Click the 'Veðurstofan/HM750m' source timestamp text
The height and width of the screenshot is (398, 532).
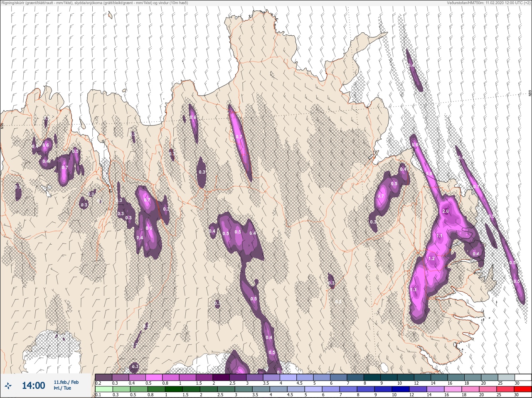[488, 2]
